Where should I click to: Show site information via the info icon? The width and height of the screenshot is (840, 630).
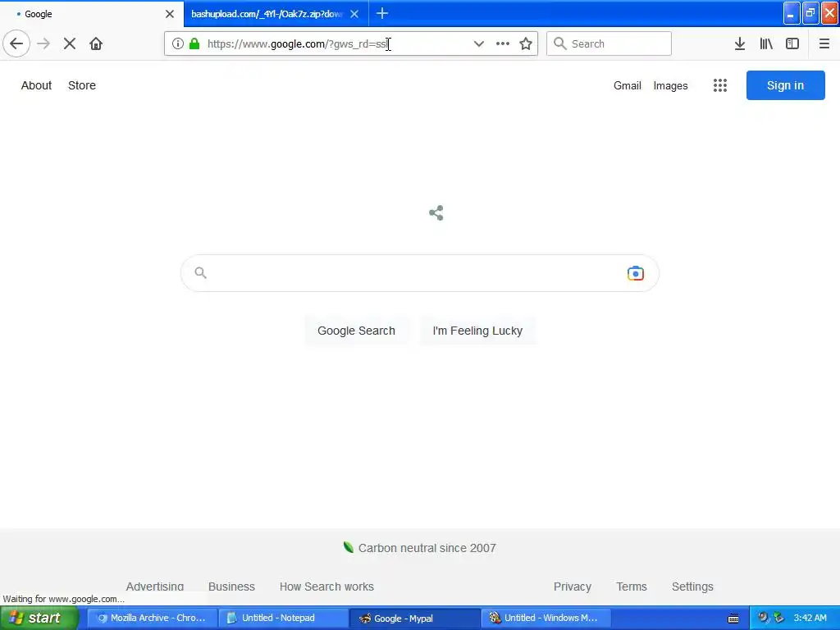(x=178, y=44)
